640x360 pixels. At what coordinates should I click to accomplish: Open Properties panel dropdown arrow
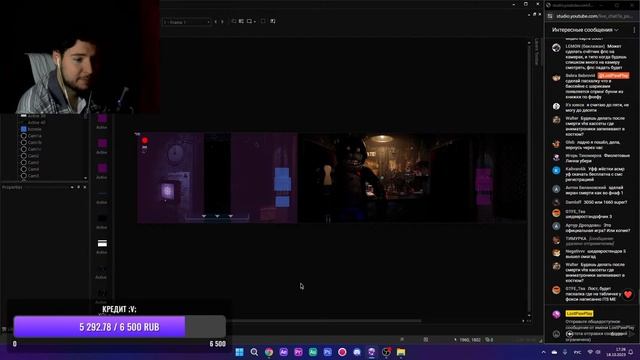click(x=72, y=187)
